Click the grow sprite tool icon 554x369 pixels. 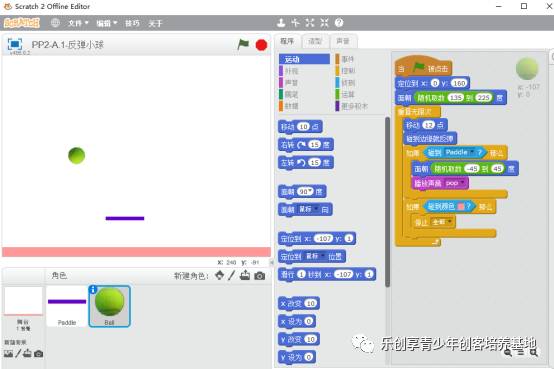(310, 23)
